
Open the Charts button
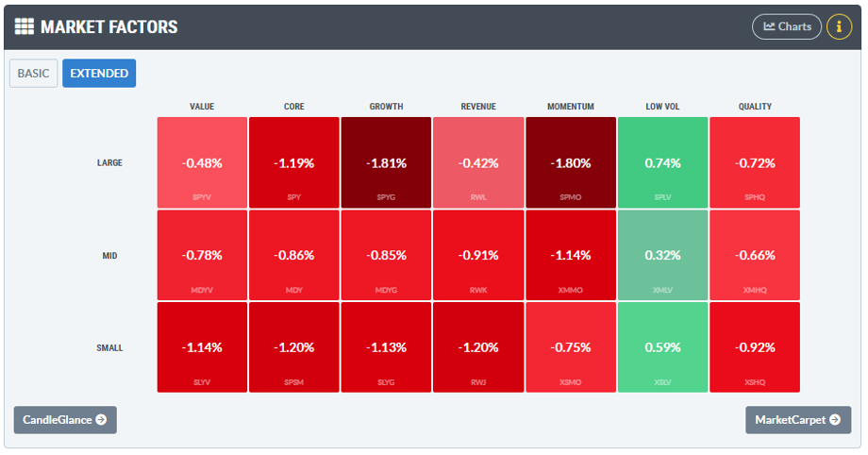pyautogui.click(x=787, y=26)
